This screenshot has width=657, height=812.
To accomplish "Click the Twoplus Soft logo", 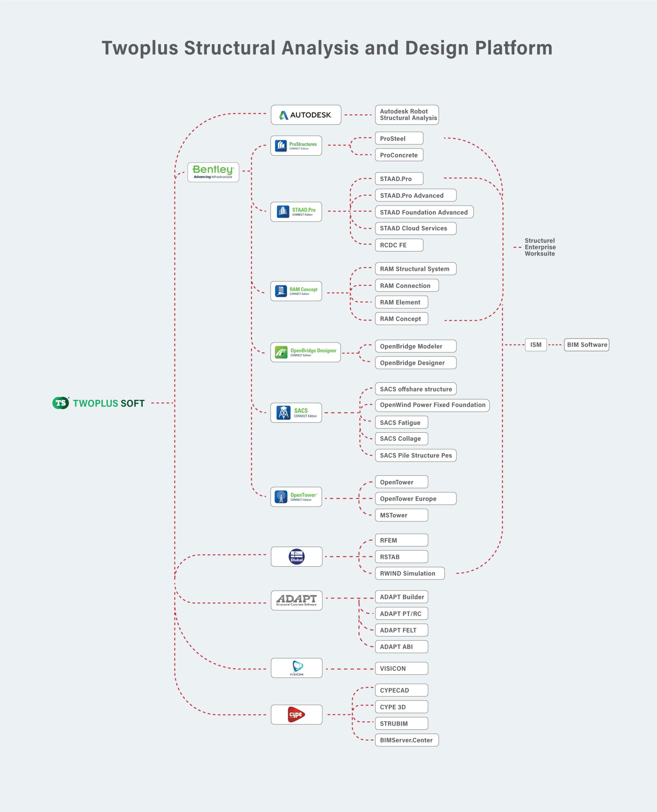I will (x=99, y=403).
